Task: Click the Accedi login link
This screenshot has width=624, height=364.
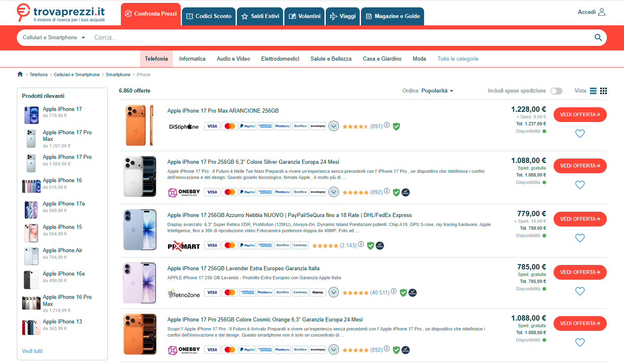Action: point(586,12)
